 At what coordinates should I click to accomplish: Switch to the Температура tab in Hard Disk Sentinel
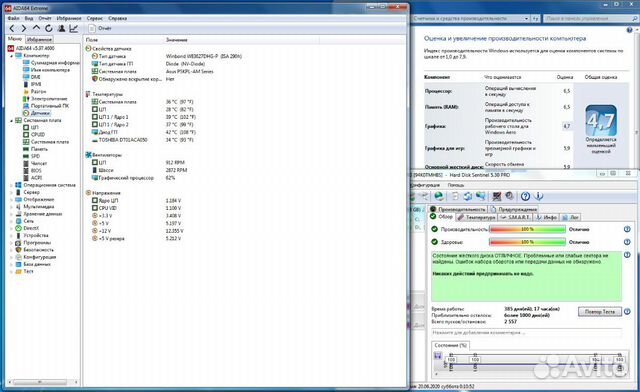[x=476, y=217]
